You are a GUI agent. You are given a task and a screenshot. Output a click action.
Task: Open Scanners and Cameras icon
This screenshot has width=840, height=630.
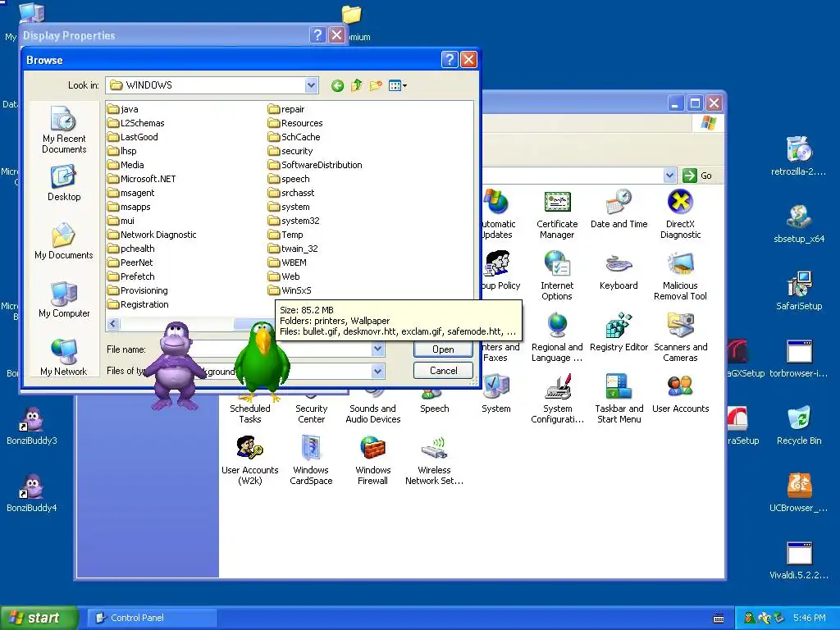tap(680, 337)
